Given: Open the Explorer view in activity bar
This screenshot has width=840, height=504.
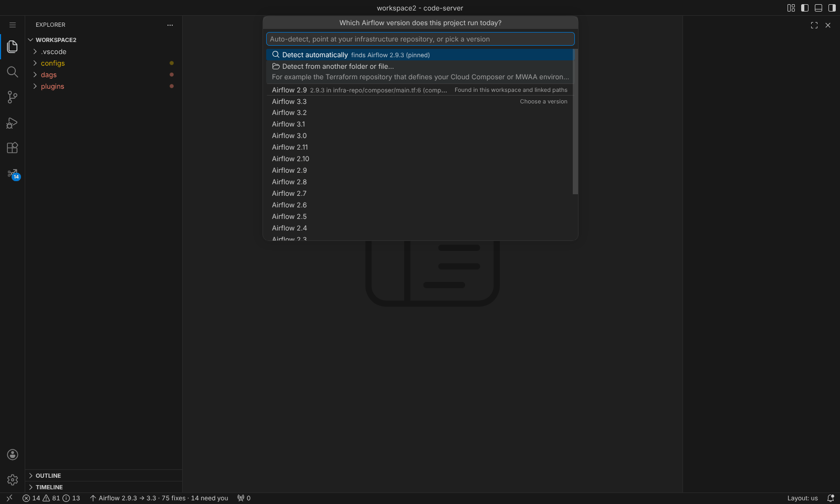Looking at the screenshot, I should click(13, 47).
